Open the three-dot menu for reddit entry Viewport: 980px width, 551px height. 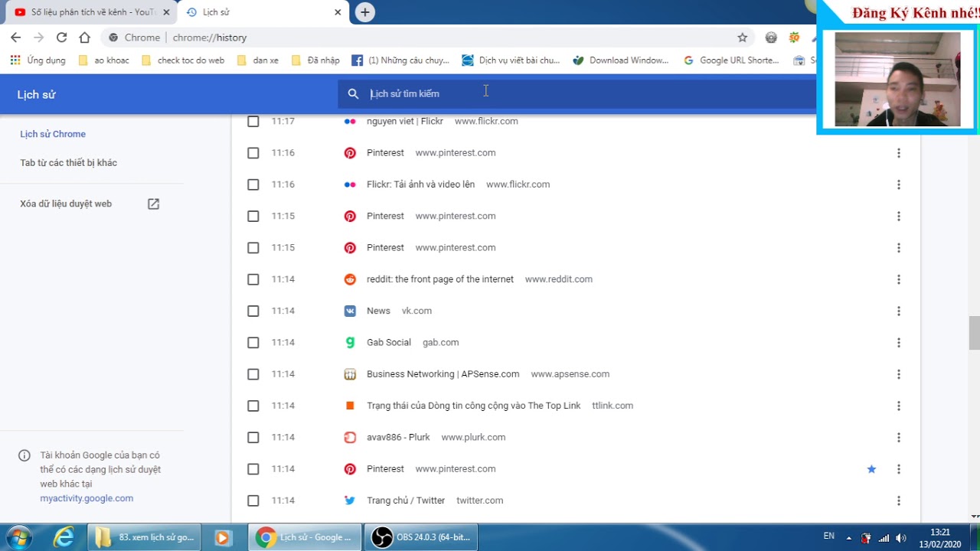pos(898,279)
